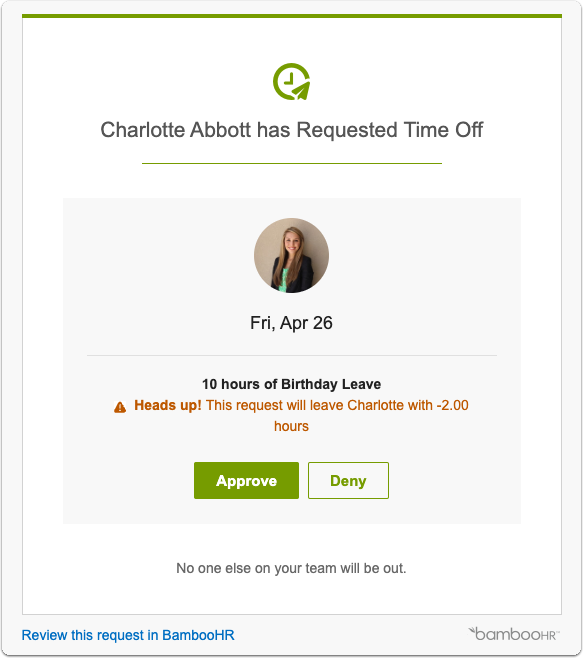Click the green time off clock icon
583x658 pixels.
click(291, 82)
